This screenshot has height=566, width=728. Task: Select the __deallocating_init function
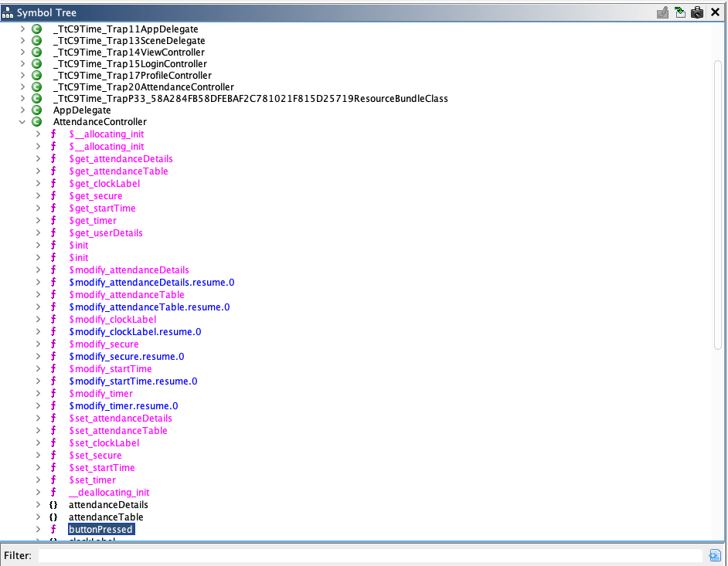coord(109,493)
